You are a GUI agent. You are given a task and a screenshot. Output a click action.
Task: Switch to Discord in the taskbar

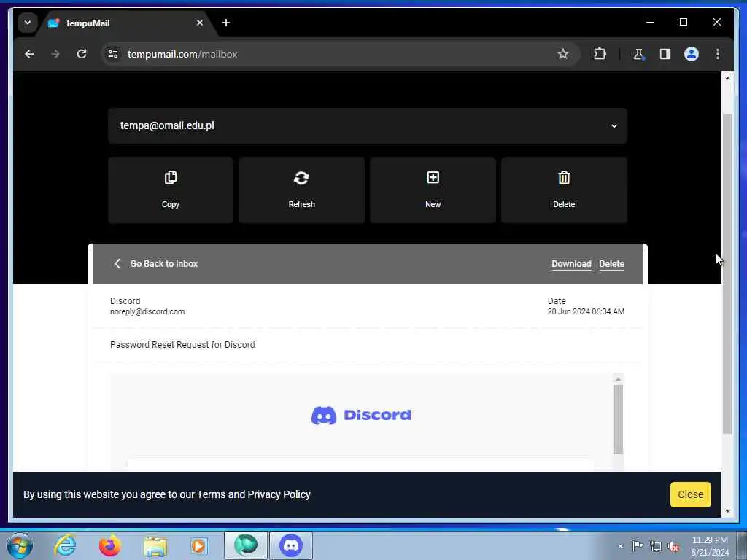[x=291, y=545]
